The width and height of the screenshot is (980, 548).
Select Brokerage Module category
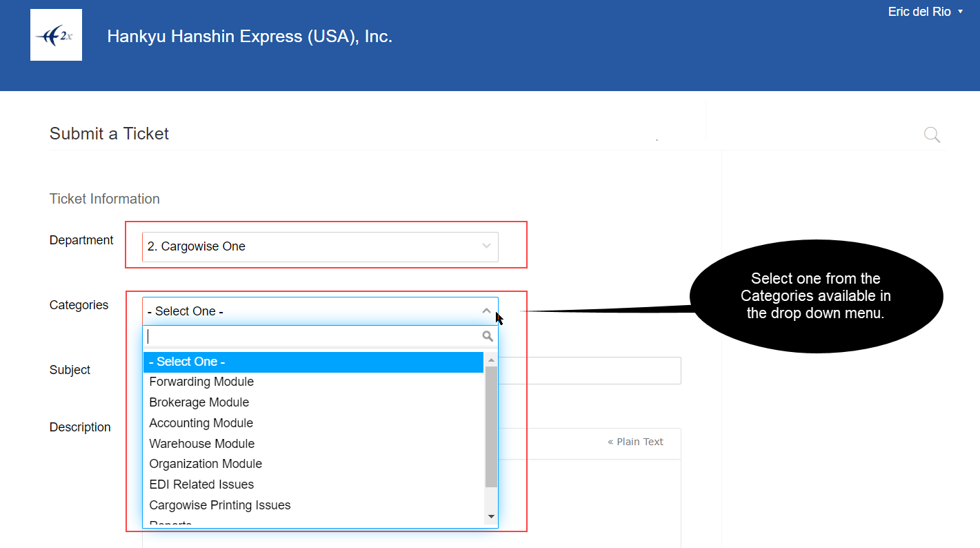point(314,402)
